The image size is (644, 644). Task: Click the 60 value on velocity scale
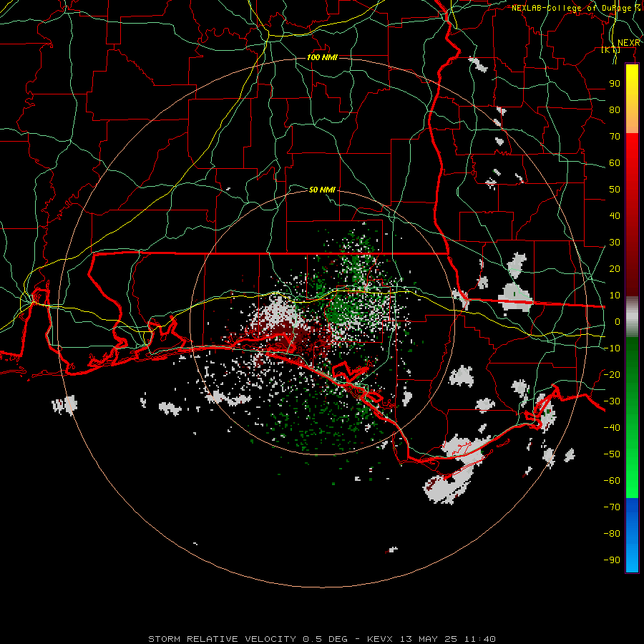[615, 163]
